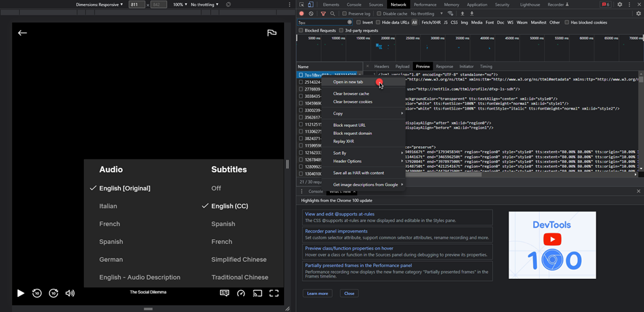Mute the player using the volume icon
Image resolution: width=644 pixels, height=312 pixels.
point(70,293)
